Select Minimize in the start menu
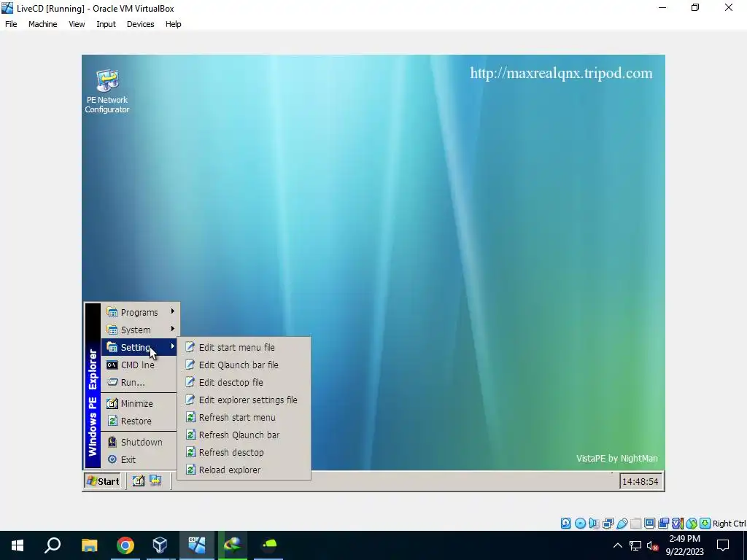747x560 pixels. (140, 403)
